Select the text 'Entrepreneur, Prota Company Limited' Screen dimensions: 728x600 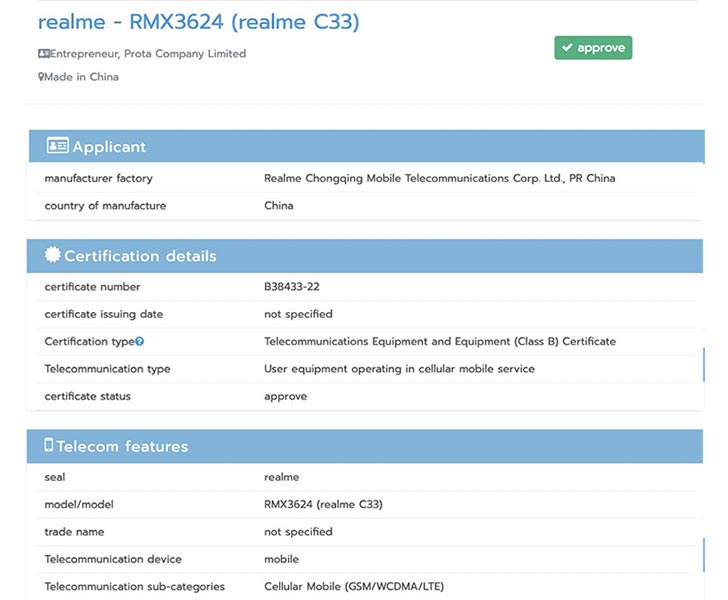148,54
